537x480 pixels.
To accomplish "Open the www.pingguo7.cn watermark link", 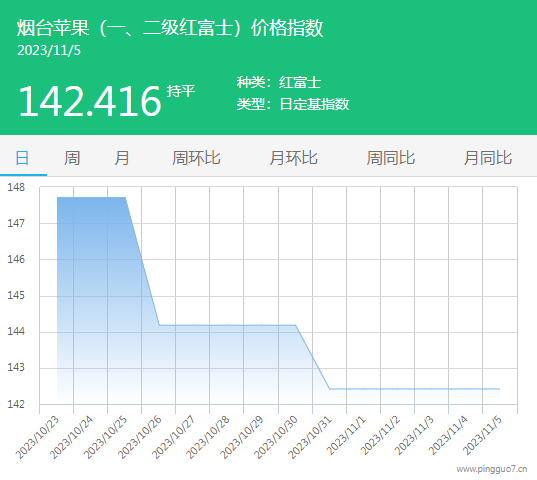I will click(492, 469).
